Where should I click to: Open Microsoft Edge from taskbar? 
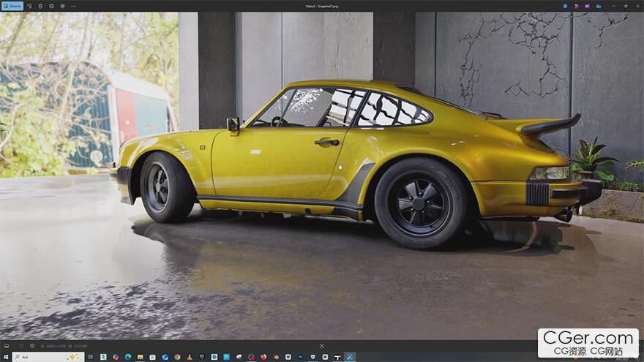click(x=128, y=357)
